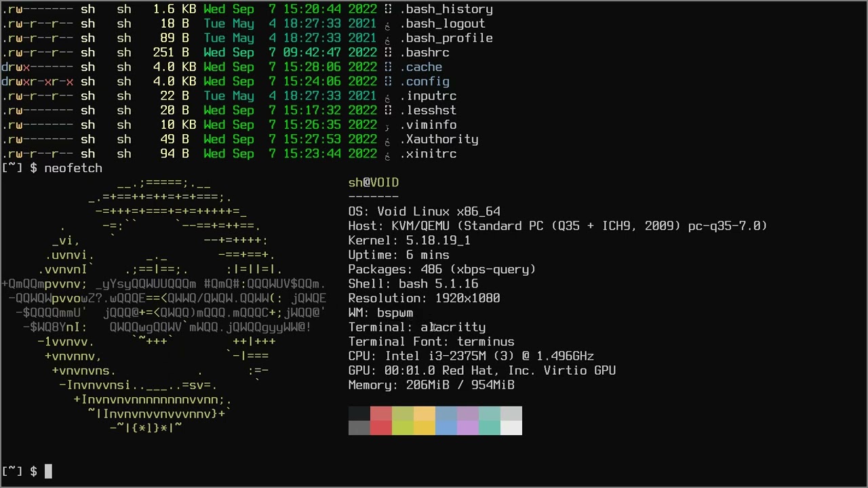Click the 'Uptime: 6 mins' line
This screenshot has width=868, height=488.
(399, 255)
